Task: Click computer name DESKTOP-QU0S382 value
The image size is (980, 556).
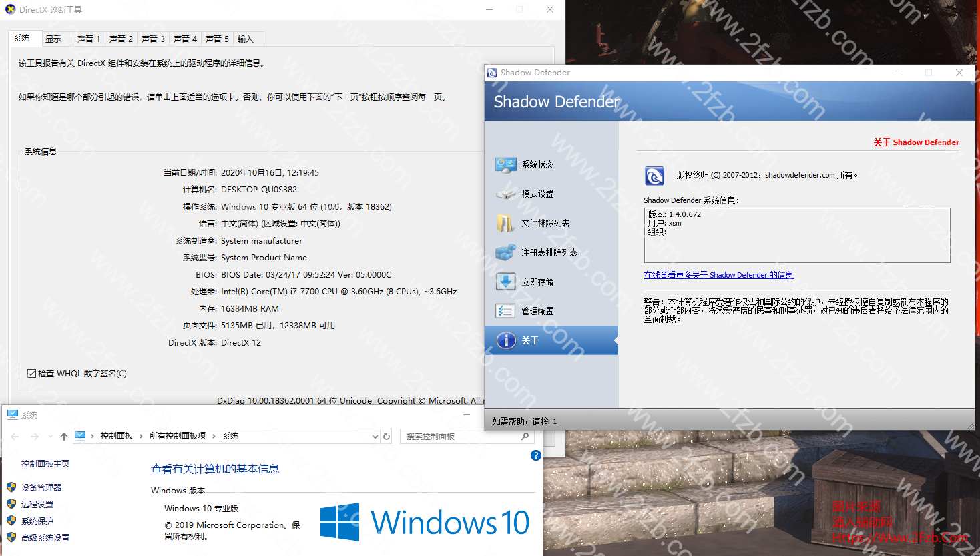Action: (x=259, y=190)
